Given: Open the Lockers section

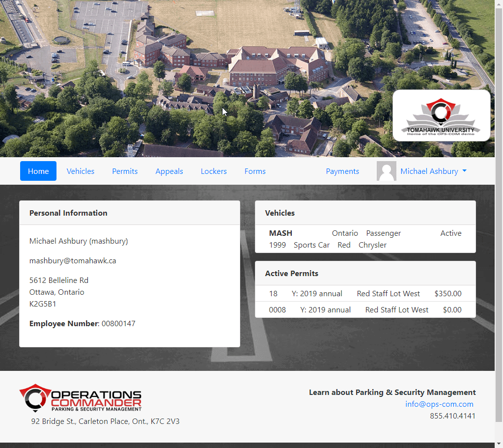Looking at the screenshot, I should (214, 171).
